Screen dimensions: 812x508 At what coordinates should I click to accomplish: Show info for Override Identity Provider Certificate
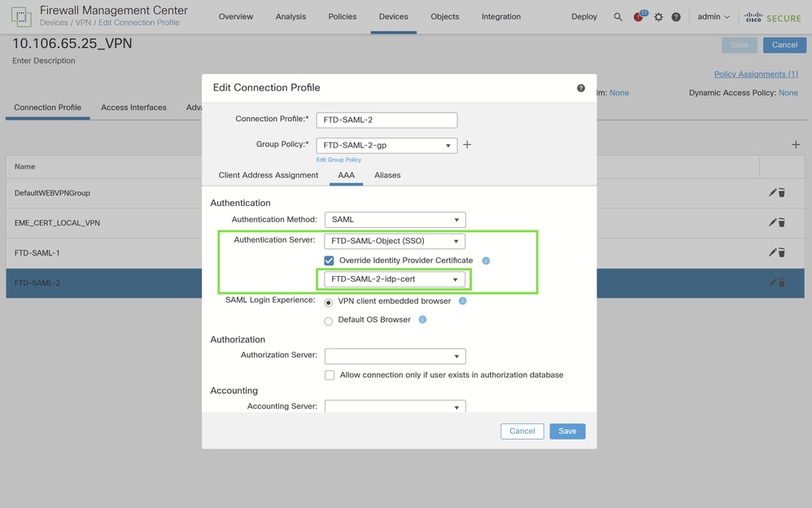(486, 261)
